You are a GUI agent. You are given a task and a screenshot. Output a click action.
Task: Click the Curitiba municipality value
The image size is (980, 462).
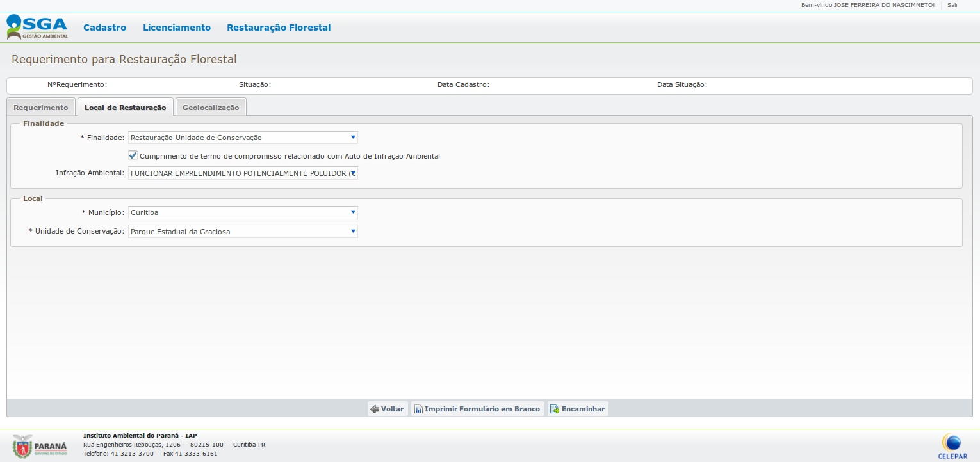tap(144, 212)
